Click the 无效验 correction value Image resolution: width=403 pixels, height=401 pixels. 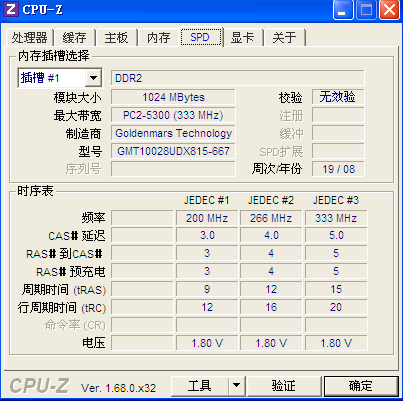click(x=338, y=97)
